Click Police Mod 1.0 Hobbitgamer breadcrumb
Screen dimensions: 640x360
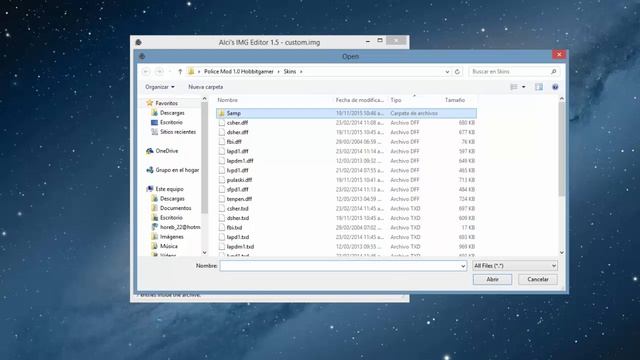(x=239, y=71)
